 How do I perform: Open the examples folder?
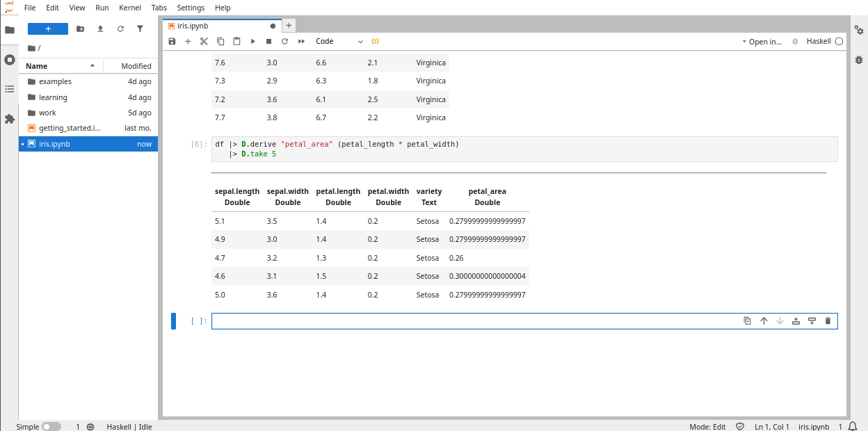click(88, 81)
